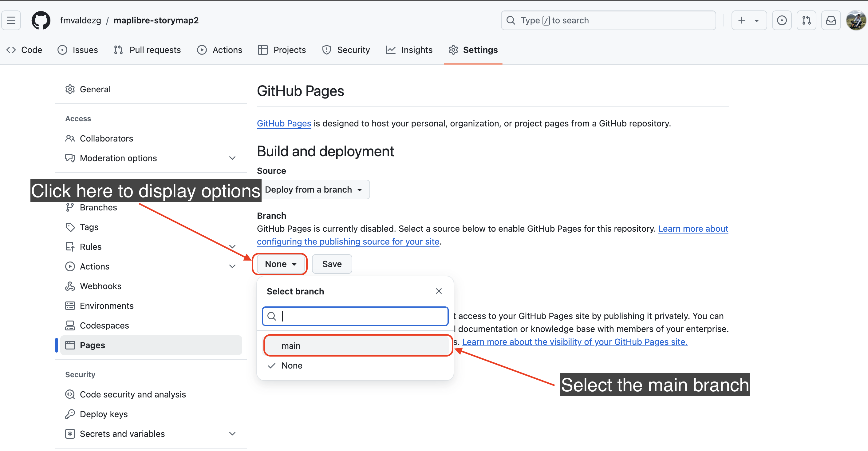This screenshot has width=868, height=451.
Task: Open the Deploy from a branch source dropdown
Action: 316,189
